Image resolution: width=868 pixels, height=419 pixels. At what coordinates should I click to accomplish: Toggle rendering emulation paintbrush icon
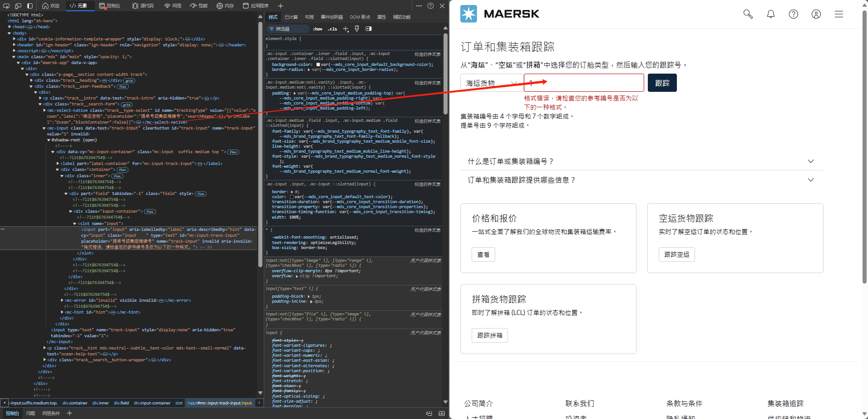pos(357,29)
